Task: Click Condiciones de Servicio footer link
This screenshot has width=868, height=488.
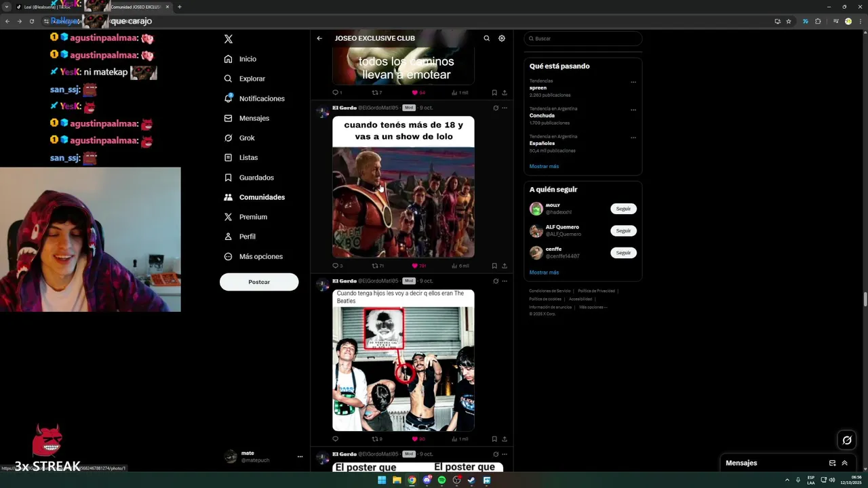Action: pos(549,291)
